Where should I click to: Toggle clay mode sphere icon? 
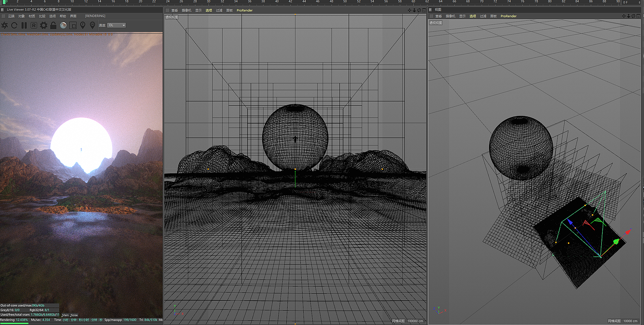63,25
